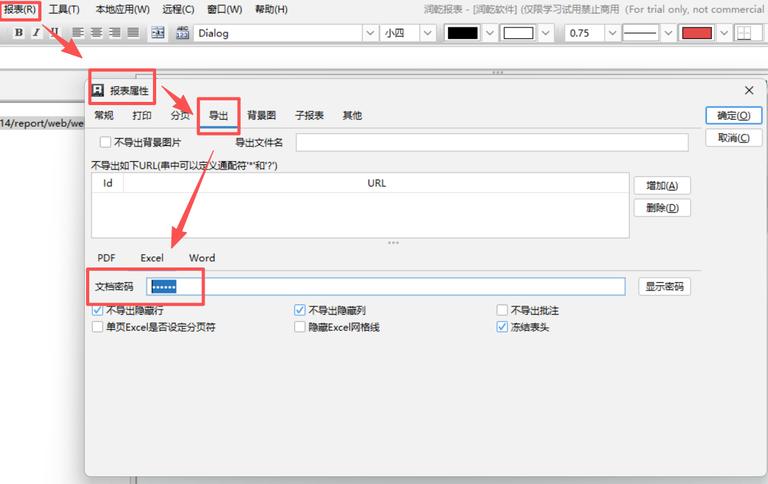Open the 小四 font size dropdown

[428, 33]
